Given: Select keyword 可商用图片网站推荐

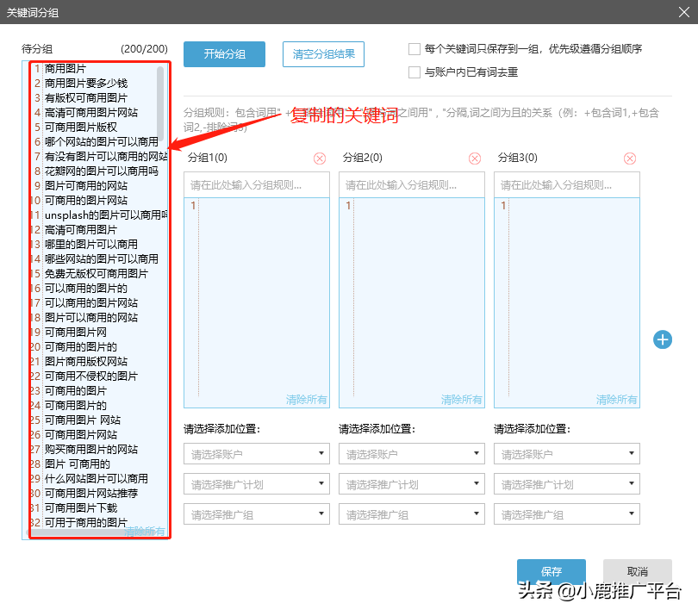Looking at the screenshot, I should (91, 494).
